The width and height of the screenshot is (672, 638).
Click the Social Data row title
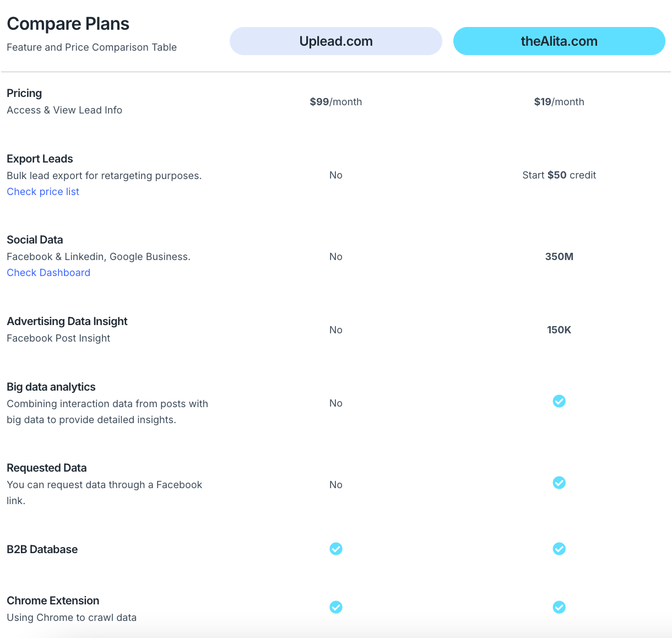click(35, 240)
